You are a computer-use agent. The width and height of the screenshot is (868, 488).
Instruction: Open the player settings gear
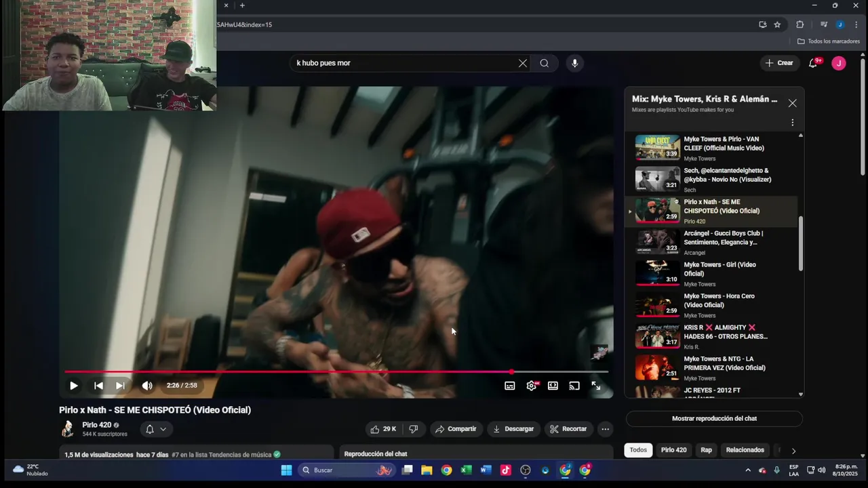pyautogui.click(x=532, y=386)
